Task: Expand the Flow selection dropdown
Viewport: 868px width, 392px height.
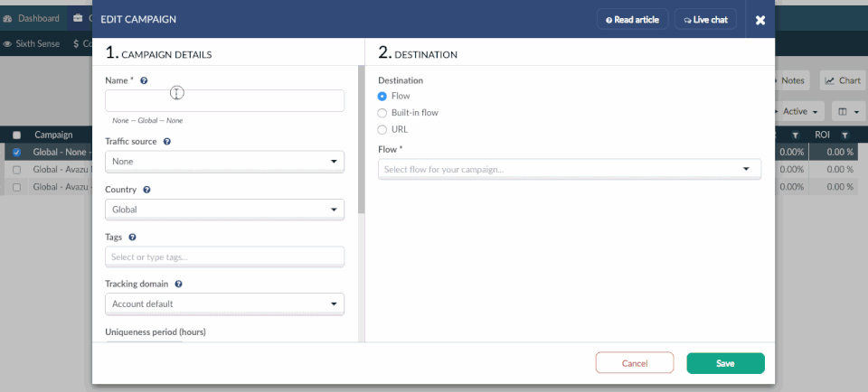Action: [570, 169]
